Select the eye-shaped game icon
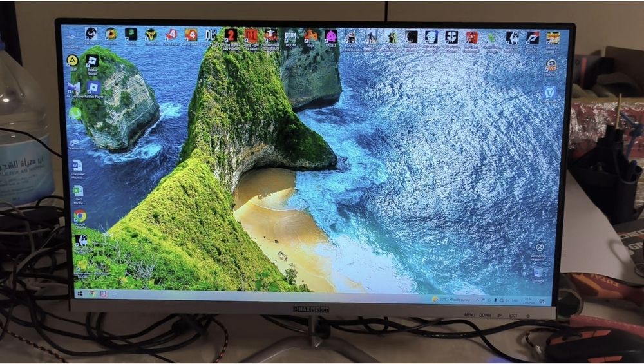Image resolution: width=644 pixels, height=364 pixels. (x=111, y=35)
